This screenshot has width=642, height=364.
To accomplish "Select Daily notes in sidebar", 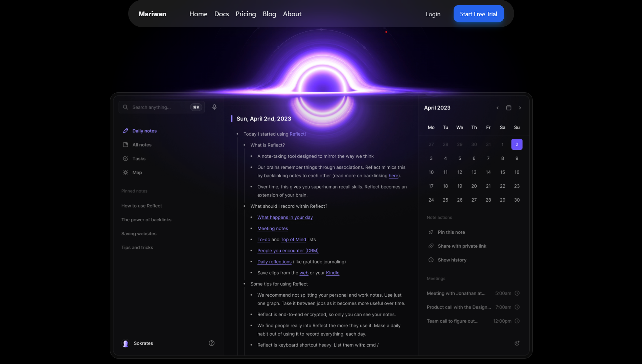I will pyautogui.click(x=144, y=131).
